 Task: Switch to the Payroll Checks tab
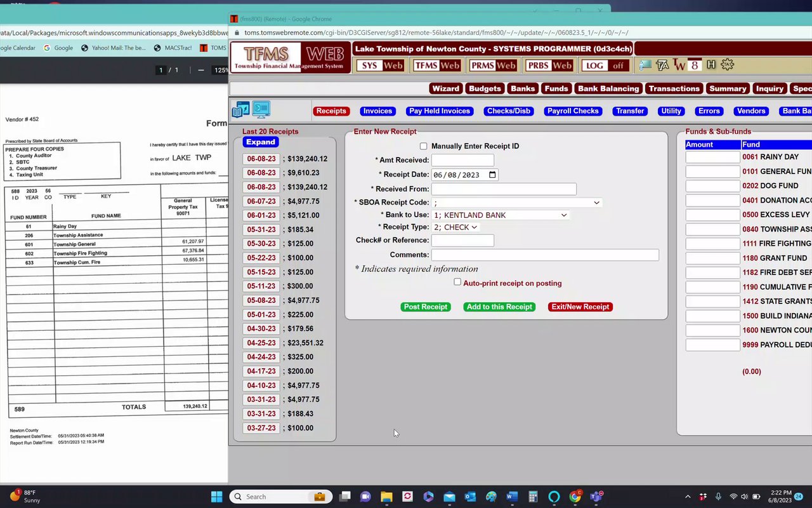573,111
